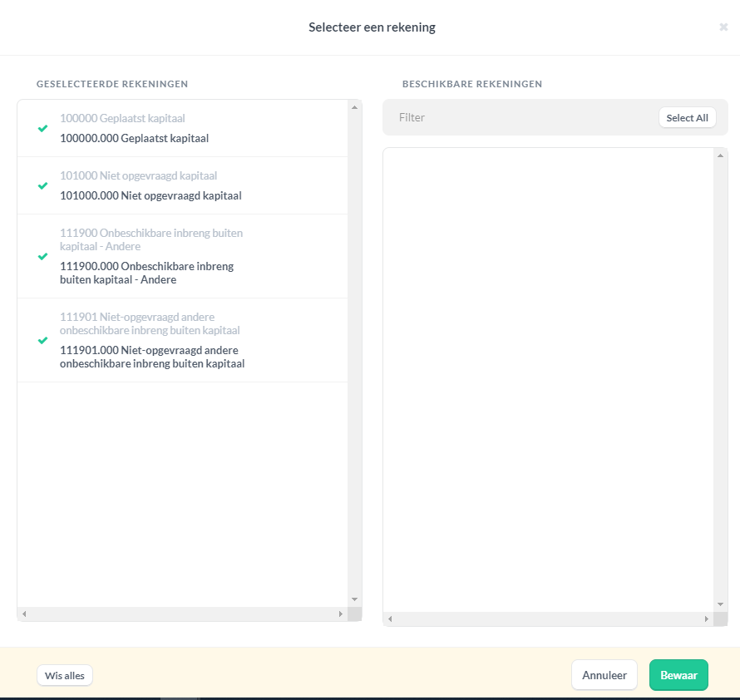Click available accounts scroll down arrow
The width and height of the screenshot is (740, 700).
720,604
